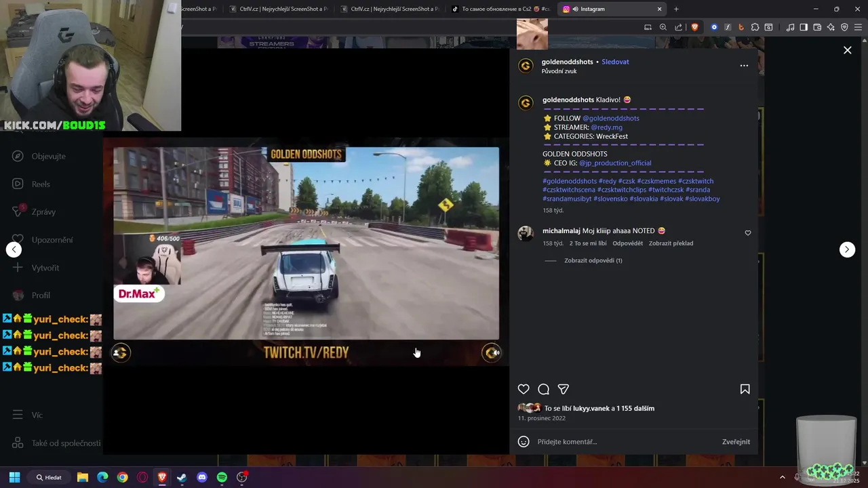Open @jp_production_official link
Image resolution: width=868 pixels, height=488 pixels.
coord(615,163)
